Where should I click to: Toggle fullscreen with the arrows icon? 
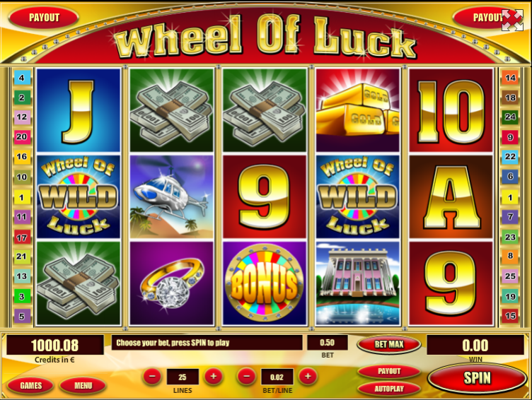512,20
